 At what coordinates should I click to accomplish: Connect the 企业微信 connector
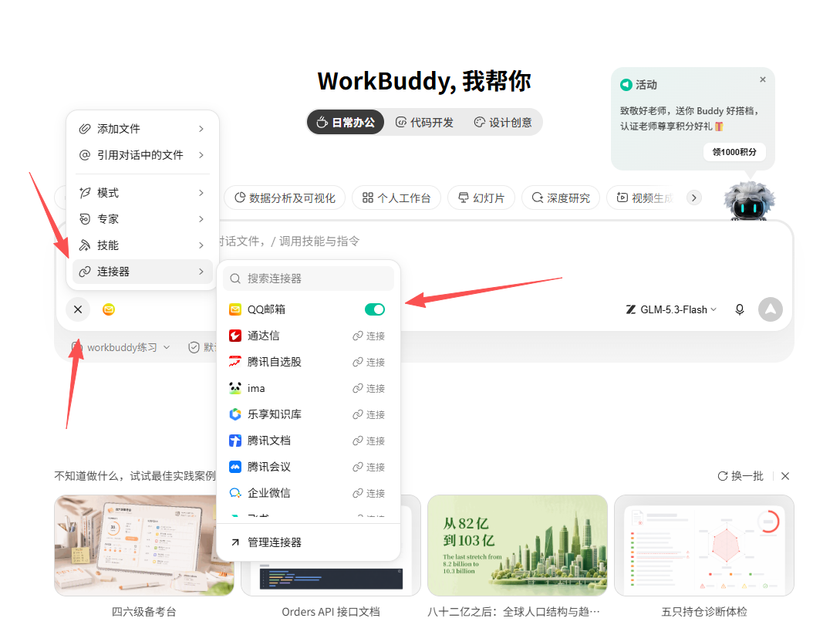(369, 494)
